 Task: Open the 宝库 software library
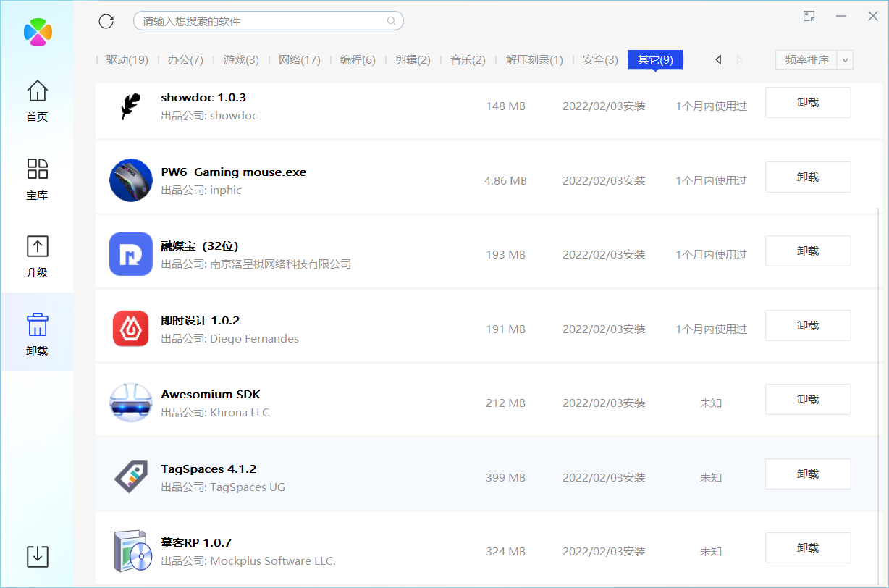[37, 179]
